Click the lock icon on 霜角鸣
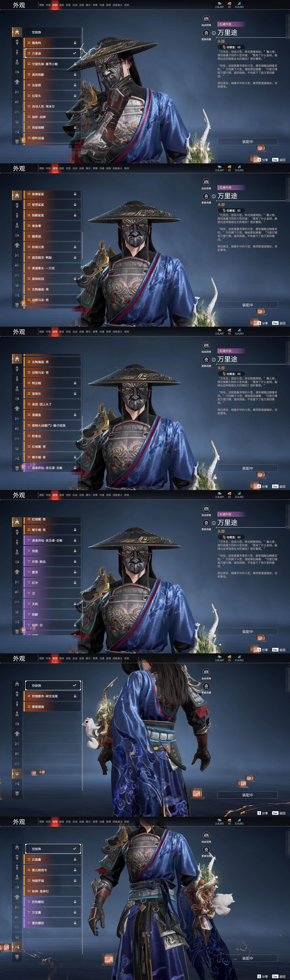 point(75,43)
